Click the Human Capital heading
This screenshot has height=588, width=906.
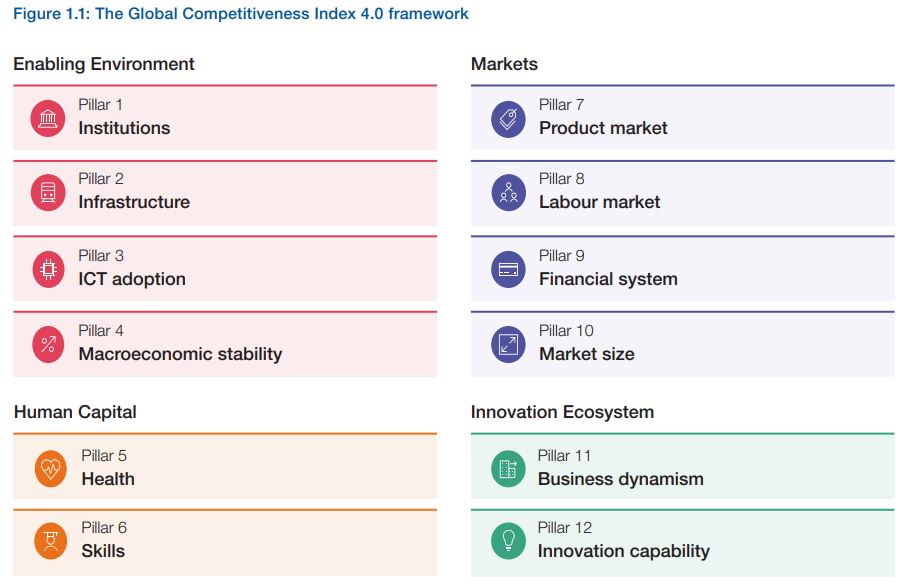click(x=75, y=412)
